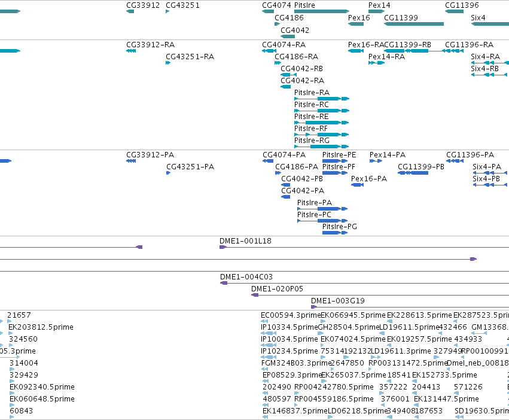Select BAC clone DME1-020P05

[x=380, y=295]
